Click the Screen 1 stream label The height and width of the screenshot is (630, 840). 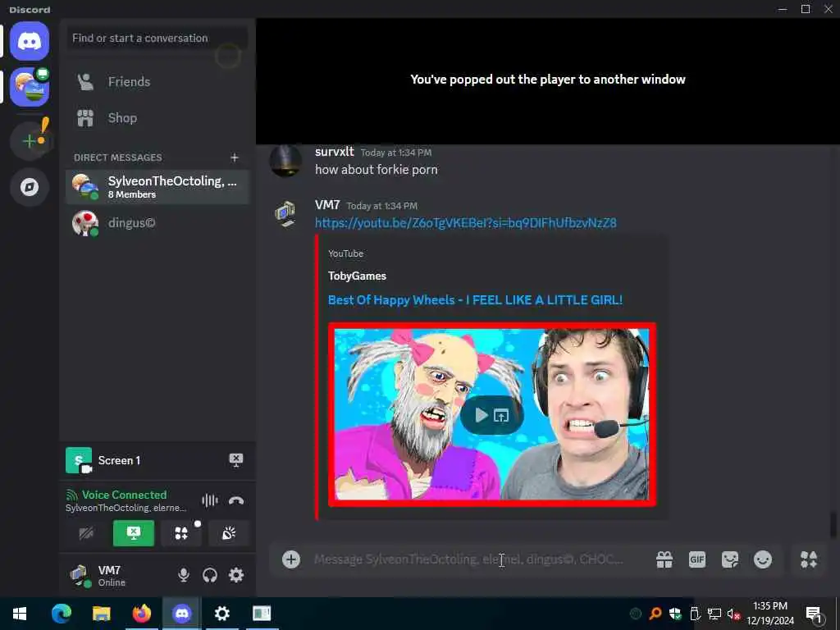click(119, 460)
